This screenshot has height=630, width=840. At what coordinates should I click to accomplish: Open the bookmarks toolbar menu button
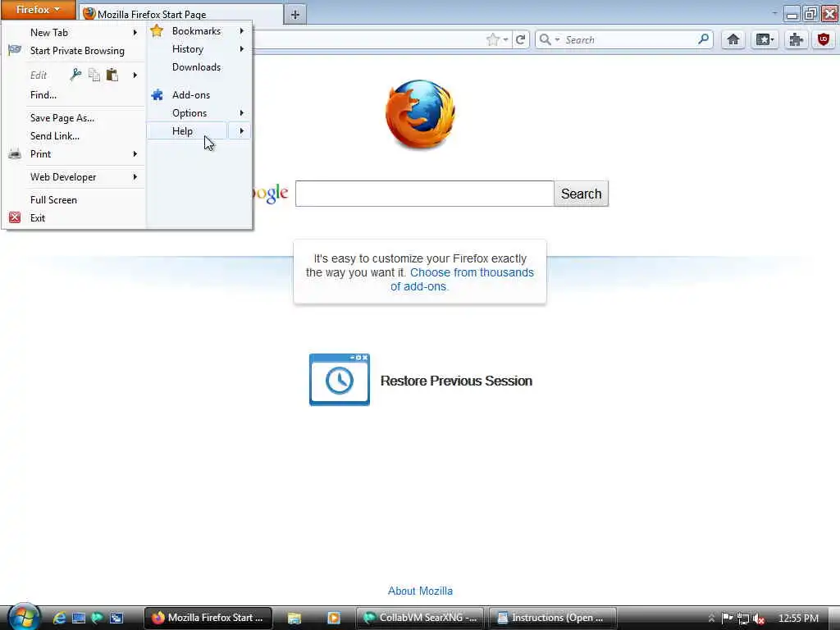764,39
